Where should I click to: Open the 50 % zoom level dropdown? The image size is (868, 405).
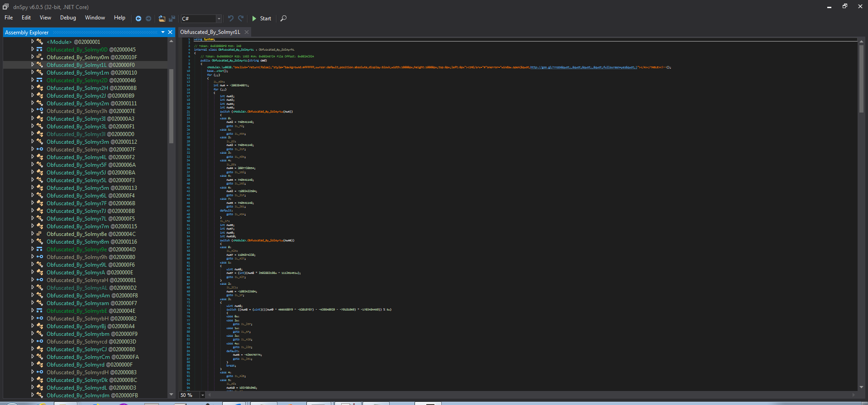click(202, 395)
